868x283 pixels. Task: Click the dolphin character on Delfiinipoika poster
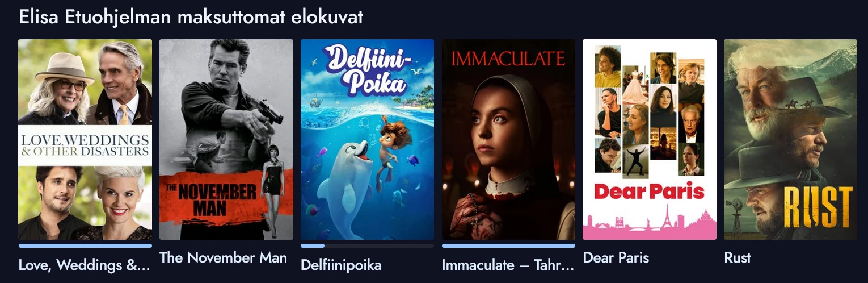click(344, 182)
